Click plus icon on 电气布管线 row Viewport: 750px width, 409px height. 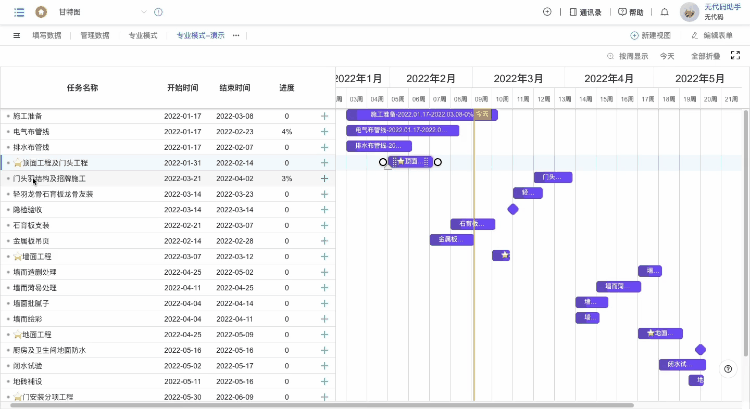click(x=324, y=132)
